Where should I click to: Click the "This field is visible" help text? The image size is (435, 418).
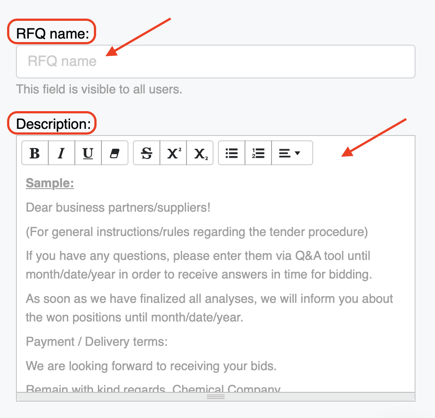click(99, 89)
